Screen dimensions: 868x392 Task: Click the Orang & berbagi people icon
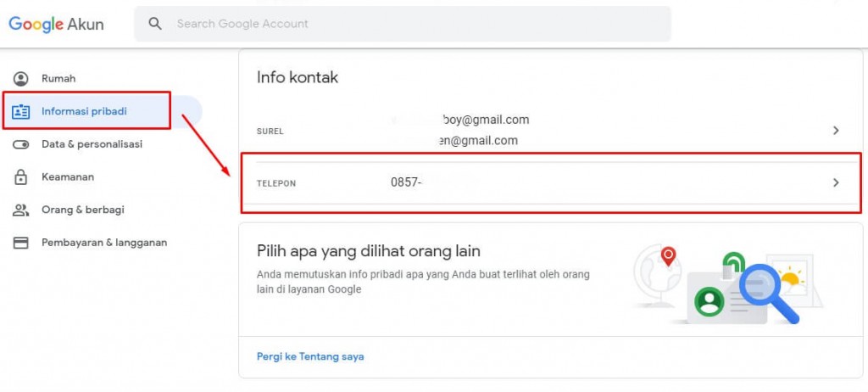pos(21,210)
